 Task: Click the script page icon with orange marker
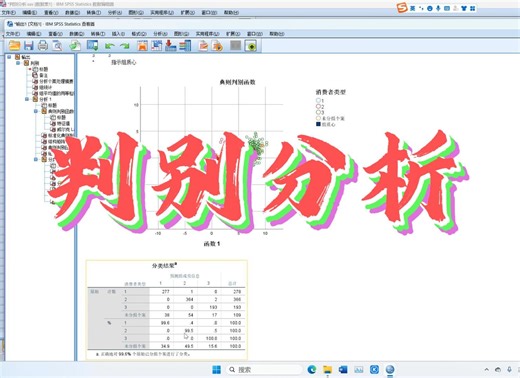(217, 45)
